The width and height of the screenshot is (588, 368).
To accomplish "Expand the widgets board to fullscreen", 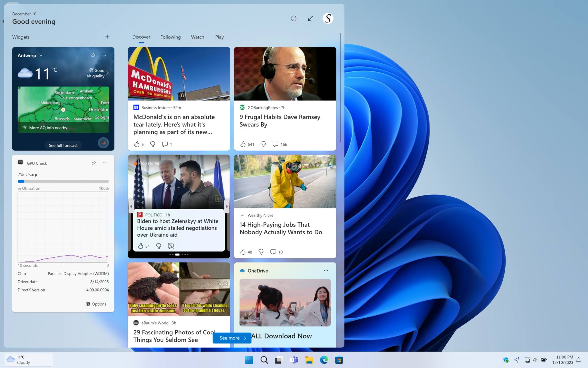I will [310, 18].
